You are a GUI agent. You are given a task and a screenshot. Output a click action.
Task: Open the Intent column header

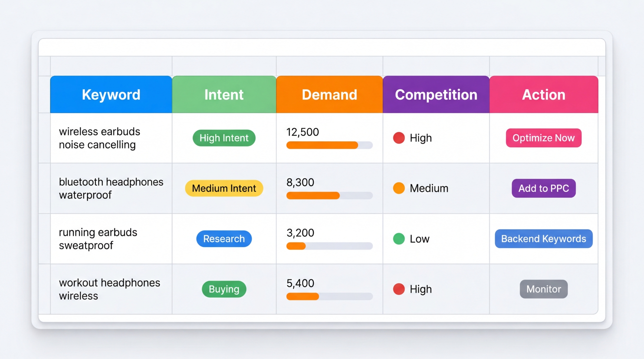pos(224,94)
